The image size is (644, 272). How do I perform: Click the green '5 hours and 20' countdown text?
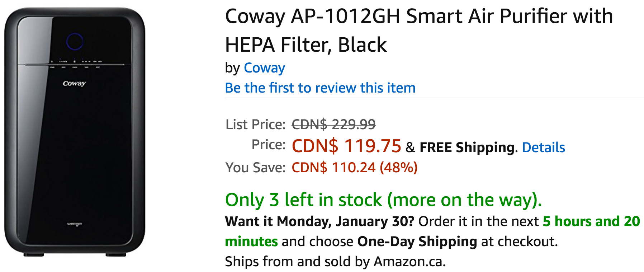(591, 221)
